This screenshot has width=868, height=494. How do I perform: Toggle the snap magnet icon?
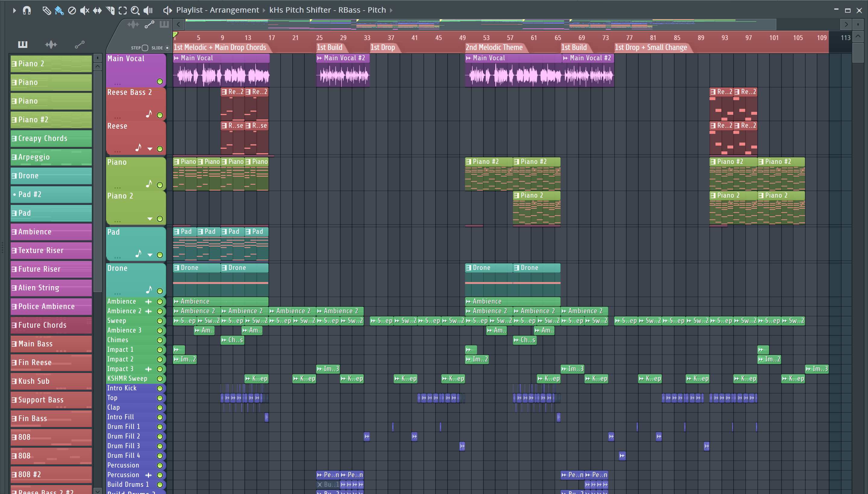[27, 11]
